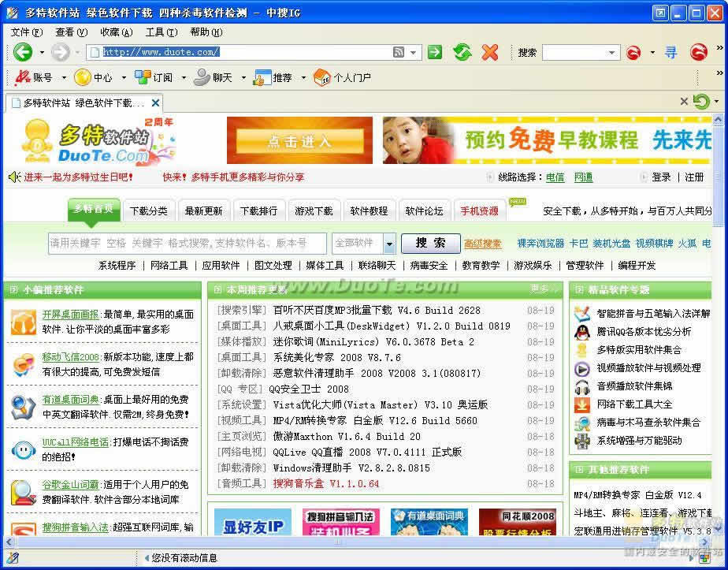
Task: Open the 高级搜索 link
Action: (x=482, y=244)
